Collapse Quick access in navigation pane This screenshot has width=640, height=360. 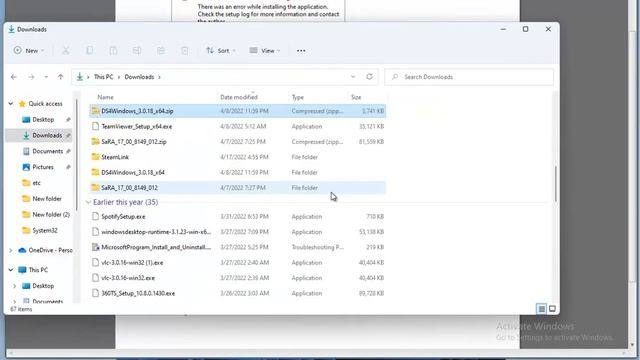[x=11, y=104]
